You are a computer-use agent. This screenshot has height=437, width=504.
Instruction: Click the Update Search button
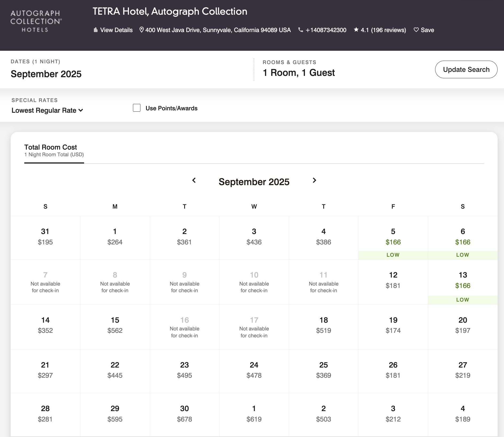(x=466, y=69)
